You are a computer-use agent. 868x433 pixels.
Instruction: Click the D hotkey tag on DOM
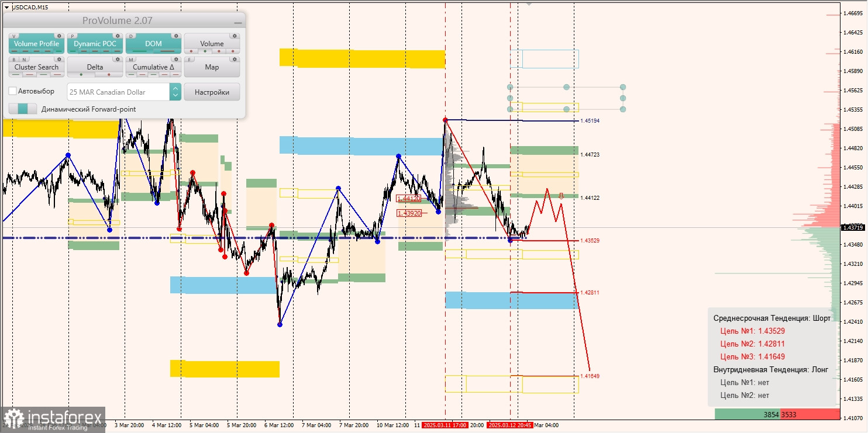(131, 36)
